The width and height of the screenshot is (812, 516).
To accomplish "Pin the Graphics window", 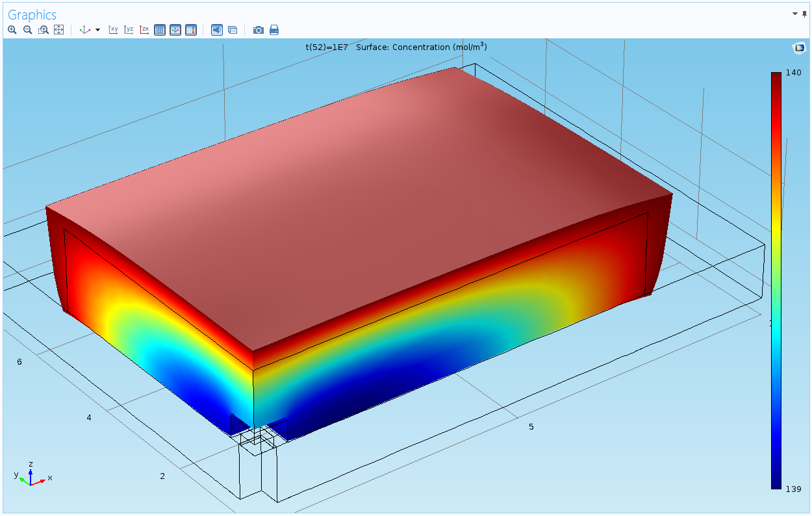I will (804, 14).
